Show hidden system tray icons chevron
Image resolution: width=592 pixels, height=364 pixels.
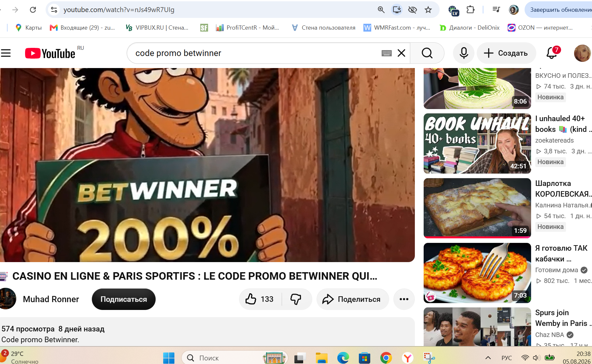(488, 358)
